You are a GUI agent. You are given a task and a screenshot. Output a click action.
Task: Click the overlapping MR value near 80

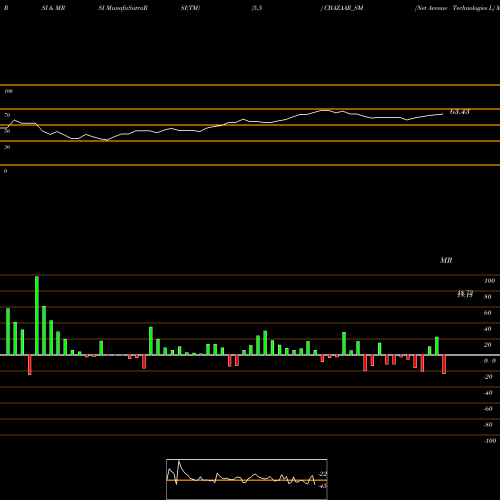point(465,294)
